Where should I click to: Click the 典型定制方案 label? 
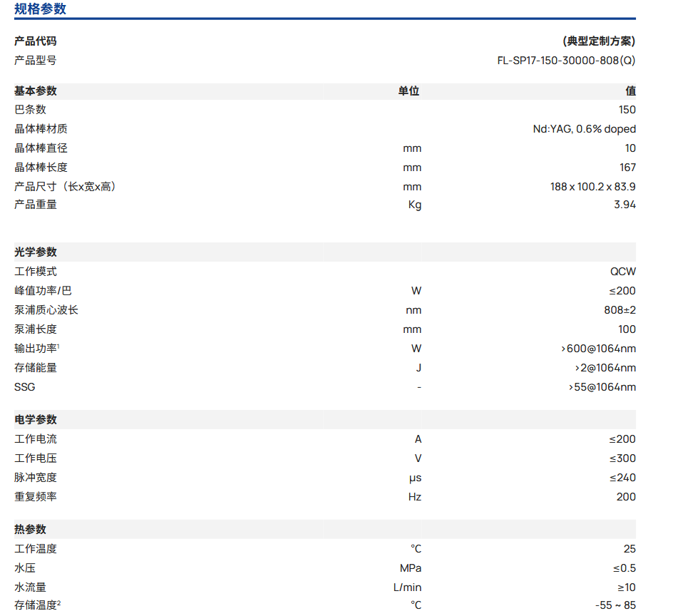click(x=599, y=41)
